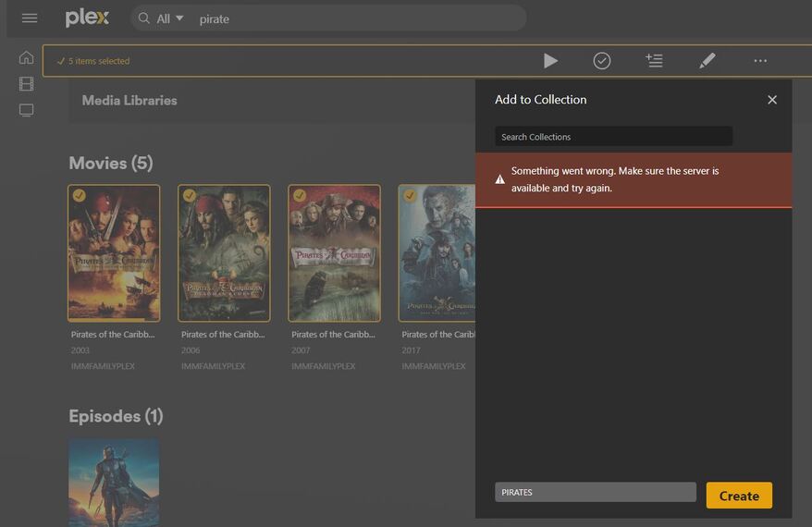
Task: Open the more actions ellipsis menu
Action: click(760, 61)
